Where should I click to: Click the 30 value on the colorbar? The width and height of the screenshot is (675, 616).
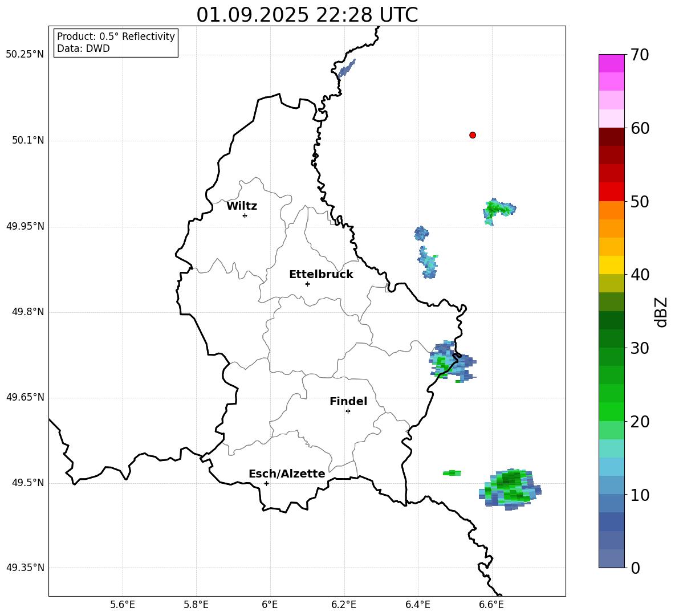640,348
